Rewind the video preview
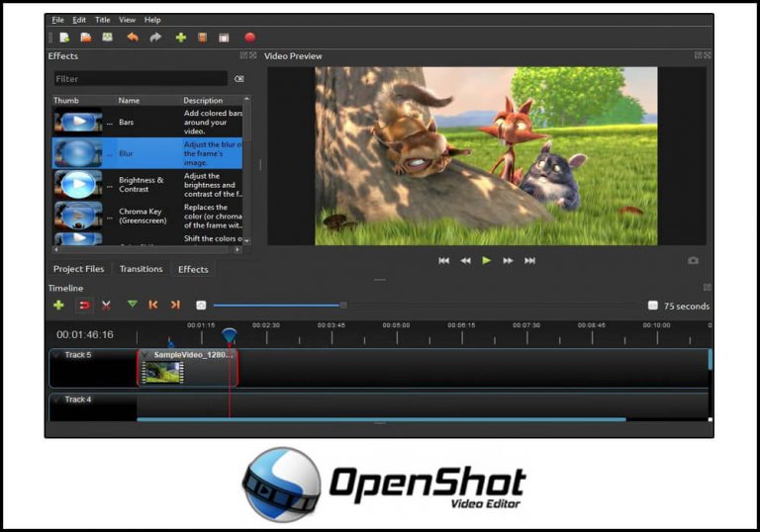This screenshot has width=760, height=532. (x=465, y=261)
